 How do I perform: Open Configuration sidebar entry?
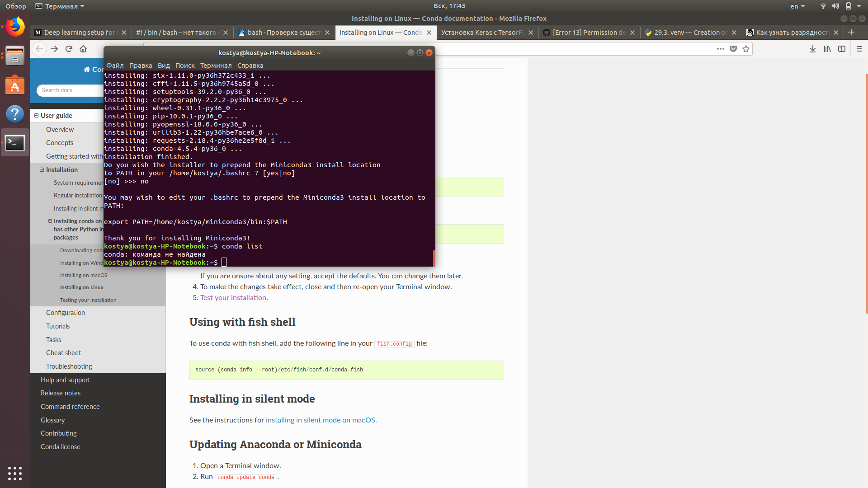[x=66, y=312]
